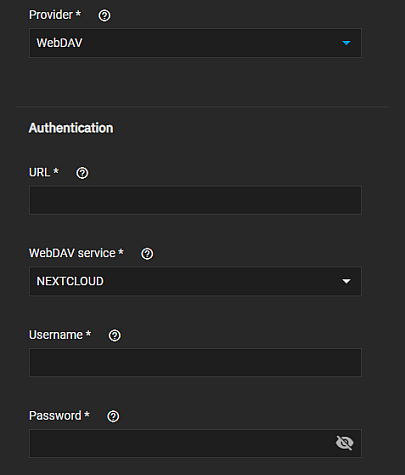The image size is (405, 475).
Task: Click the 'Provider *' label text
Action: coord(55,15)
